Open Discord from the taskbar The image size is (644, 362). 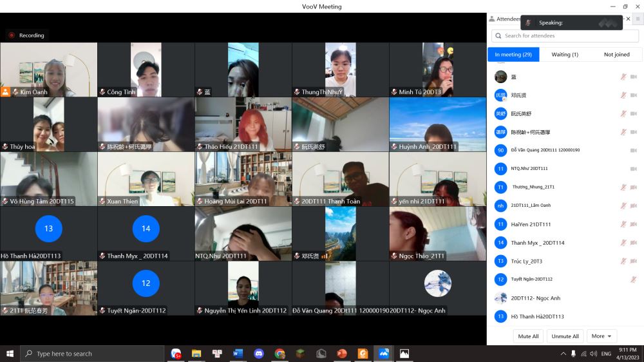click(x=259, y=354)
